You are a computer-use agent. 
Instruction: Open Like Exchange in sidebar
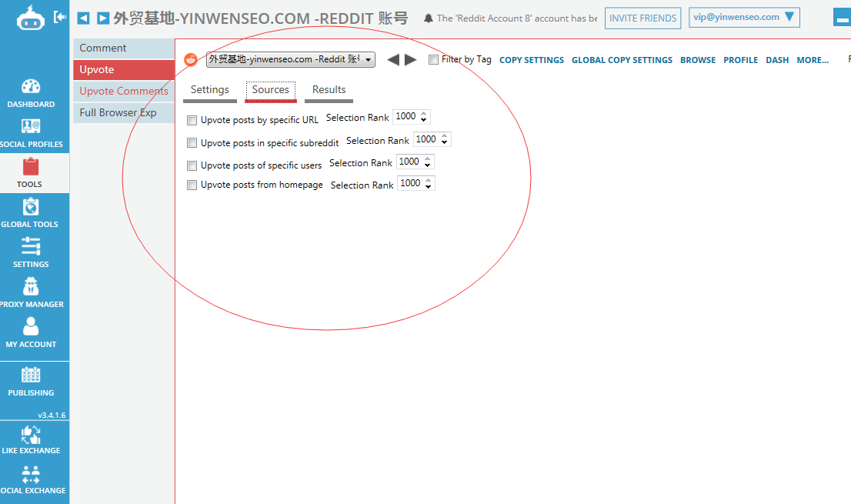[31, 435]
